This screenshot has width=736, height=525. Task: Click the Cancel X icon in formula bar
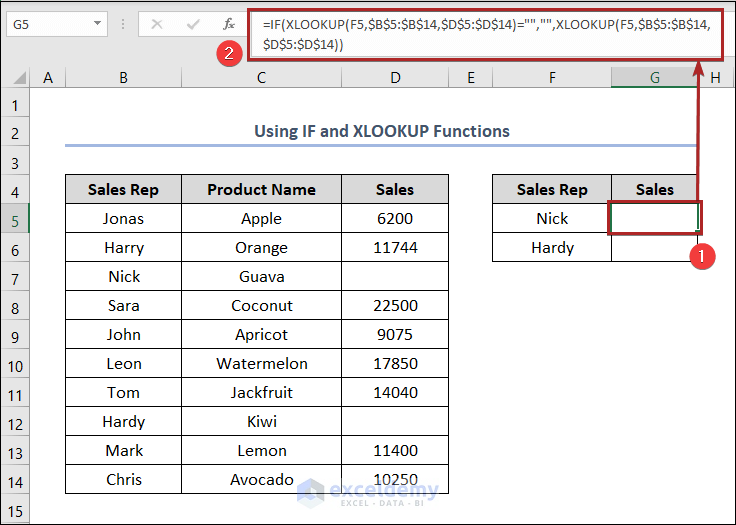coord(157,23)
